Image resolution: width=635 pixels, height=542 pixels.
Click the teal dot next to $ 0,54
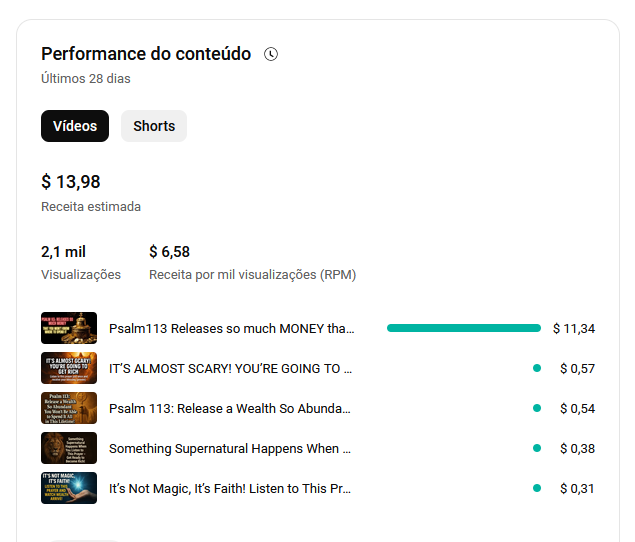[x=537, y=408]
